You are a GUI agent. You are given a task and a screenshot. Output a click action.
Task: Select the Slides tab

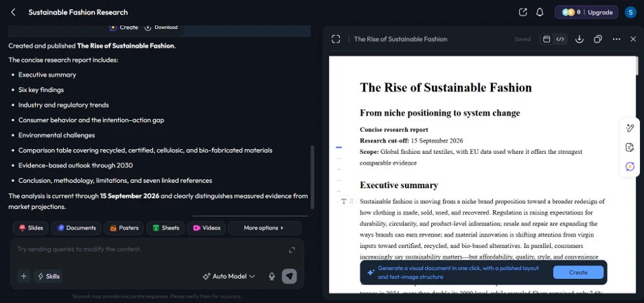tap(31, 227)
